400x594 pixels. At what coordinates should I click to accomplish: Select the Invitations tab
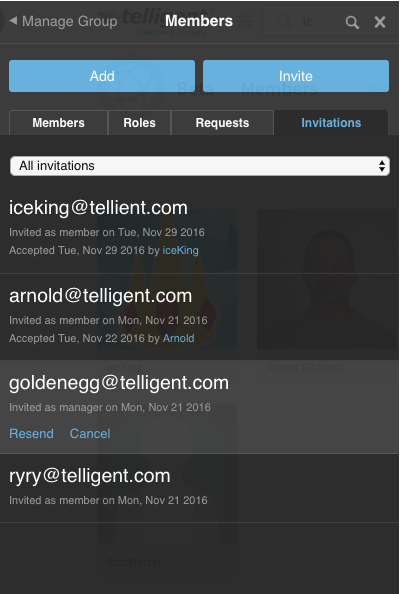331,123
